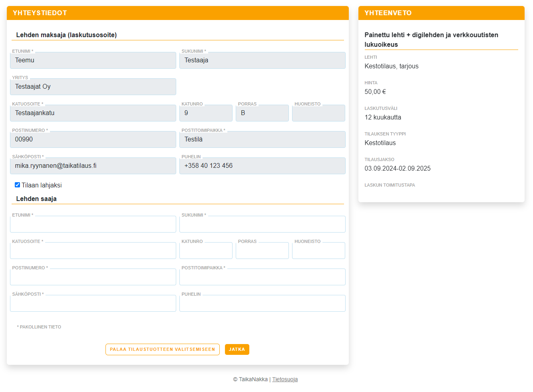Click Lehden maksaja (laskutusosoite) heading
The width and height of the screenshot is (533, 392).
(x=66, y=35)
